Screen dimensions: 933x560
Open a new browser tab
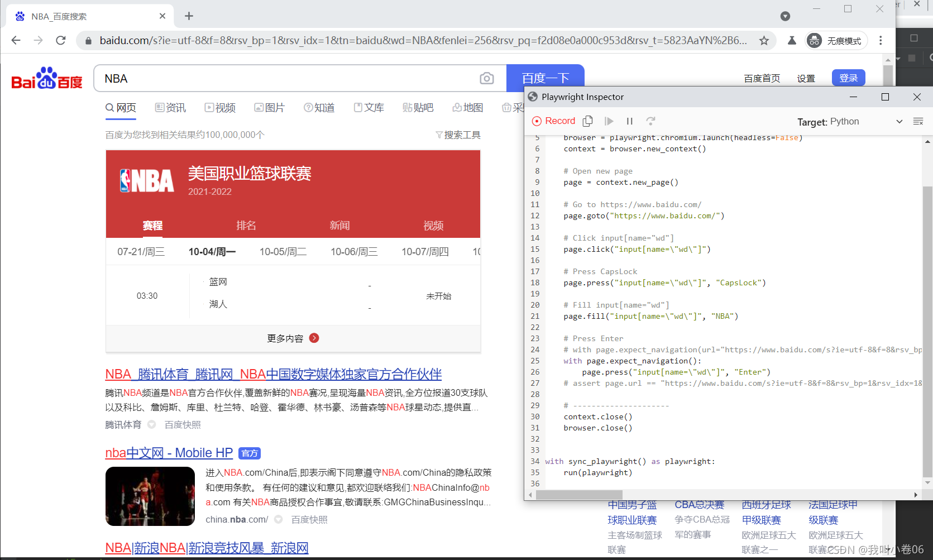pos(189,16)
